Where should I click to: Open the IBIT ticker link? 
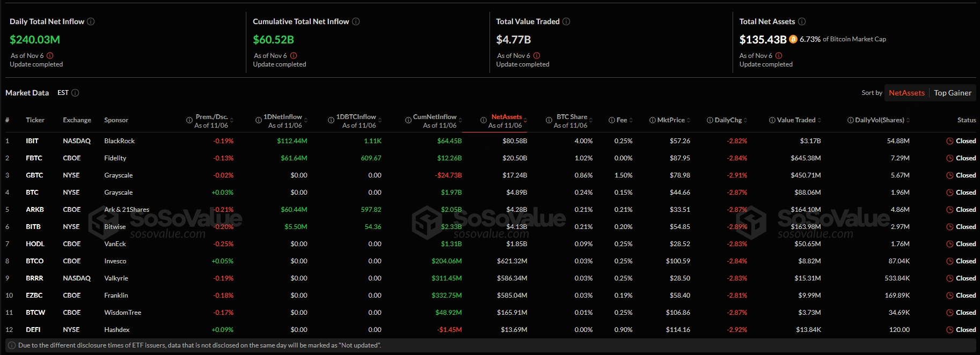(x=32, y=141)
